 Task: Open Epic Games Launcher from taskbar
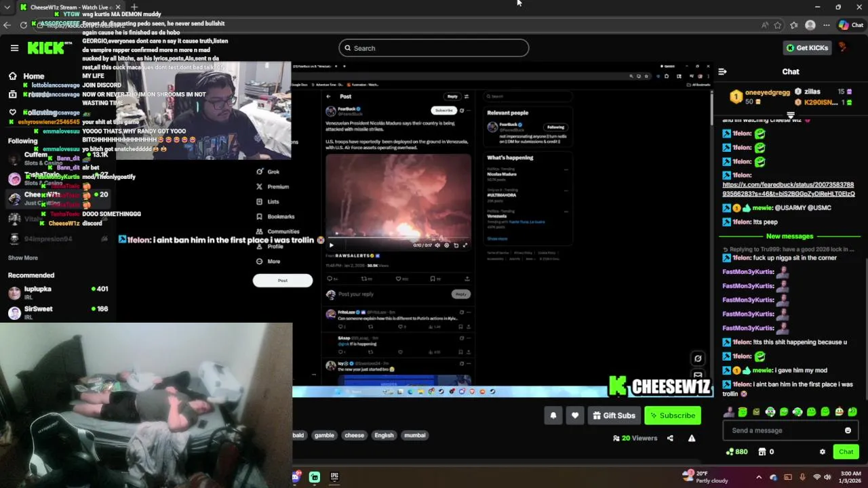334,476
